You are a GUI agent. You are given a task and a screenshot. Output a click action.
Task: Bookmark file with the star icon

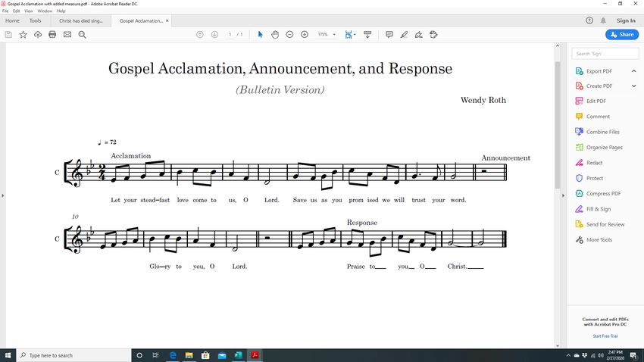(23, 35)
